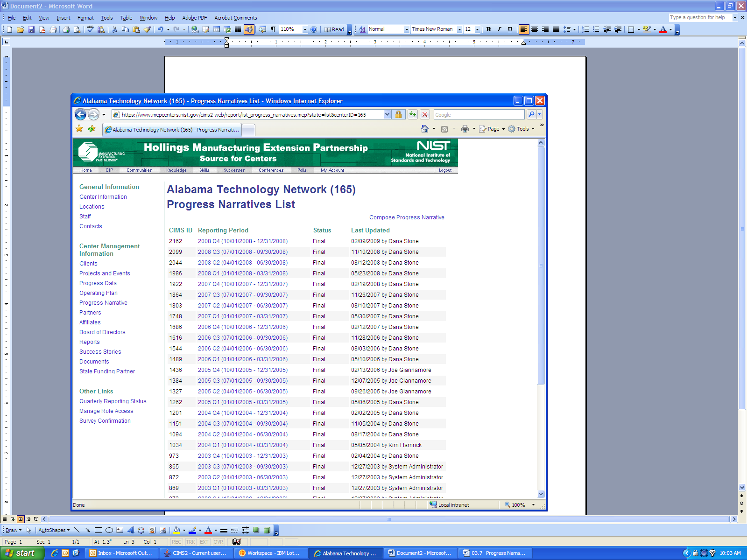
Task: Select the Line drawing tool
Action: pyautogui.click(x=77, y=530)
